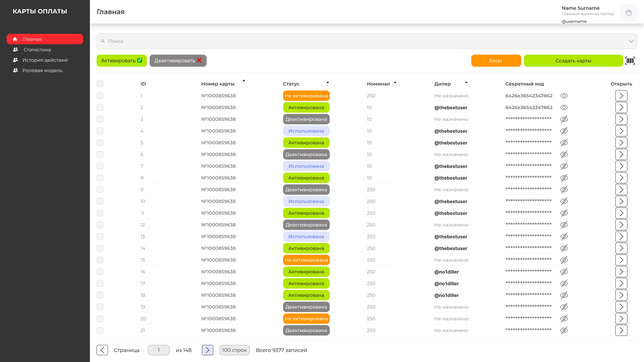The image size is (644, 362).
Task: Sort by Статус column arrows
Action: click(328, 84)
